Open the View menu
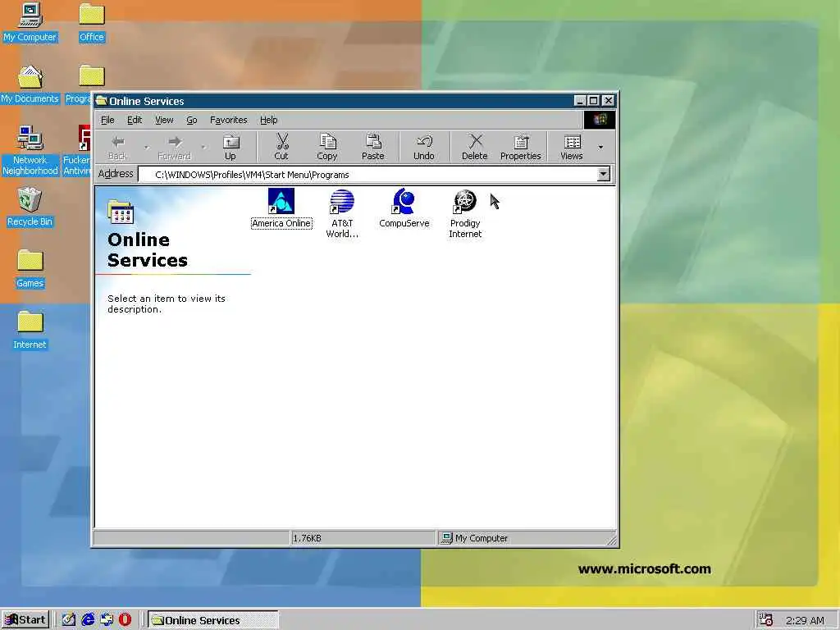 [164, 120]
